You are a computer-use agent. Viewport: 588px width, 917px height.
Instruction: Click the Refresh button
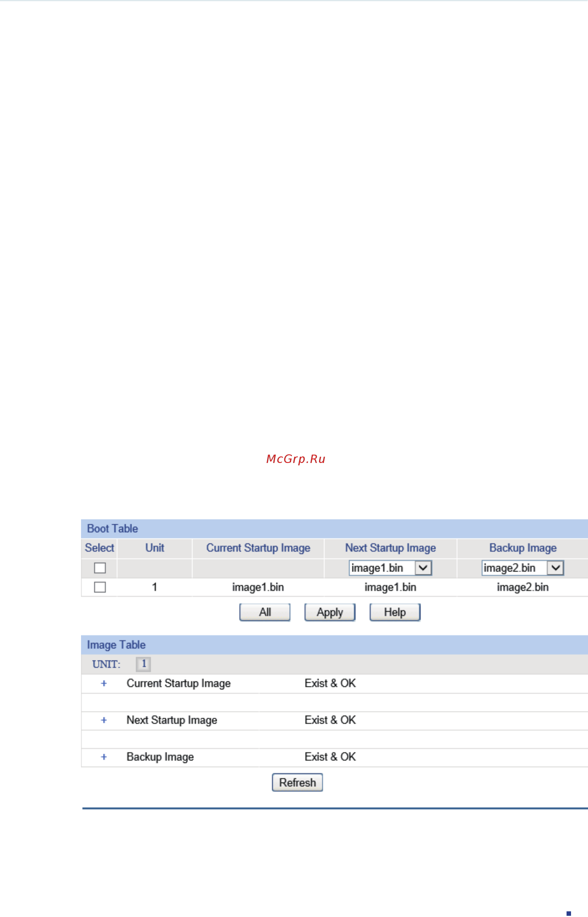[298, 783]
